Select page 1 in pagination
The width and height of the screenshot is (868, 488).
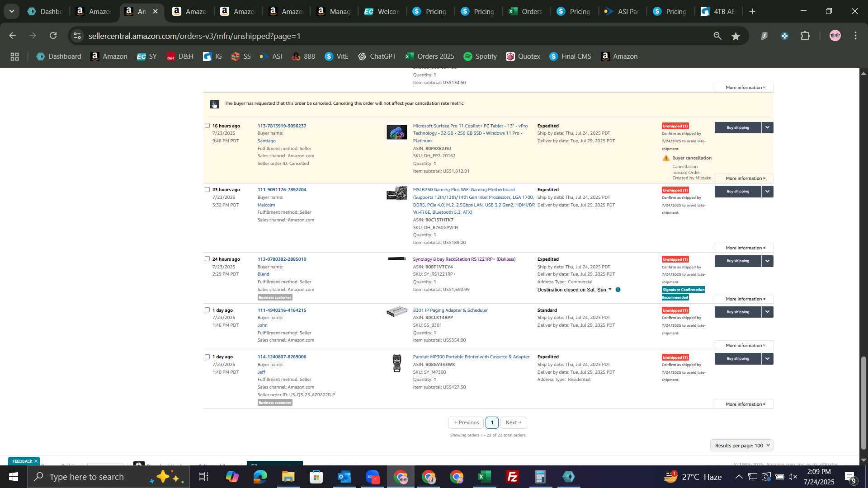click(x=492, y=422)
